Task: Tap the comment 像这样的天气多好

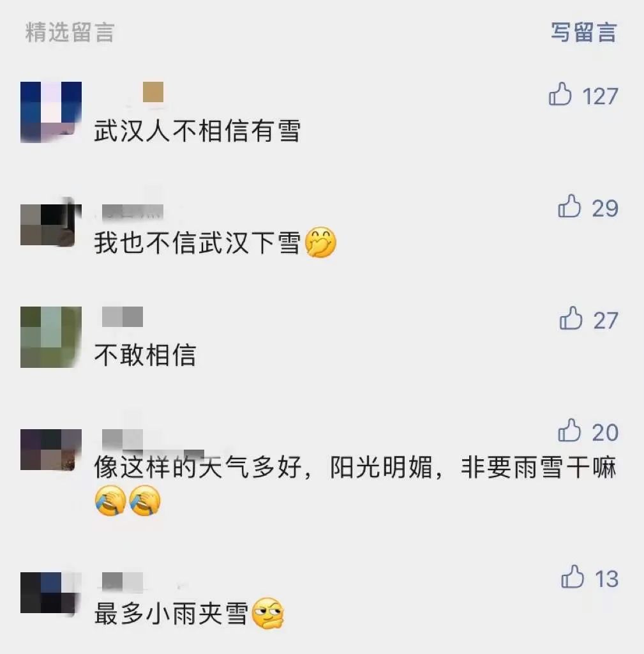Action: tap(355, 467)
